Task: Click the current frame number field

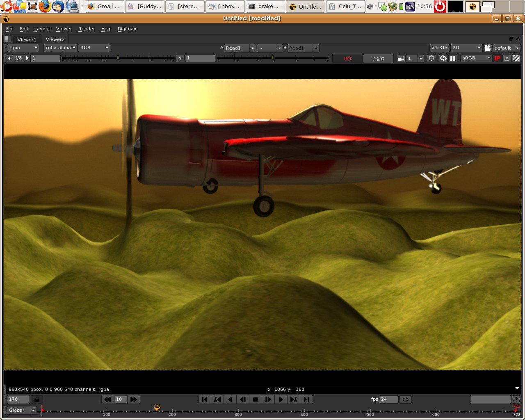Action: pyautogui.click(x=18, y=399)
